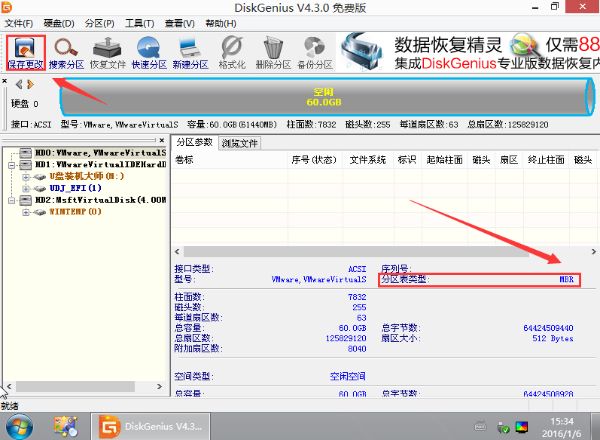Click the safely remove hardware tray icon

coord(503,427)
